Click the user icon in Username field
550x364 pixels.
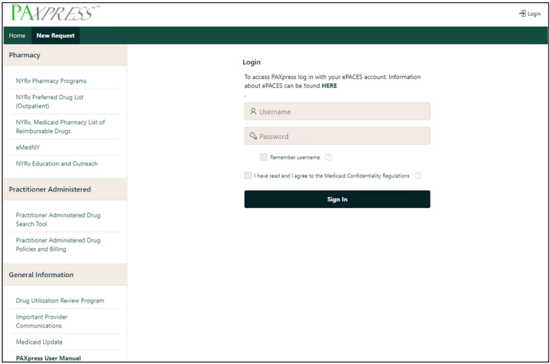tap(253, 112)
